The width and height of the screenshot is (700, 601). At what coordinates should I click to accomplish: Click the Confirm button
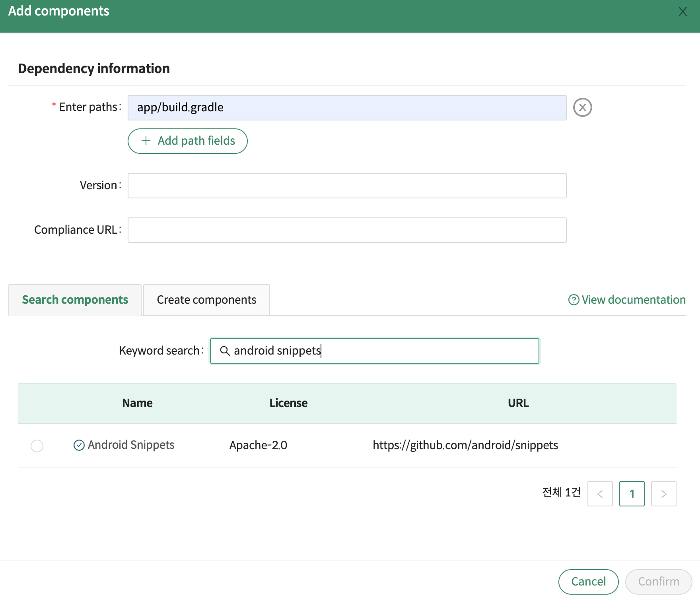point(658,582)
